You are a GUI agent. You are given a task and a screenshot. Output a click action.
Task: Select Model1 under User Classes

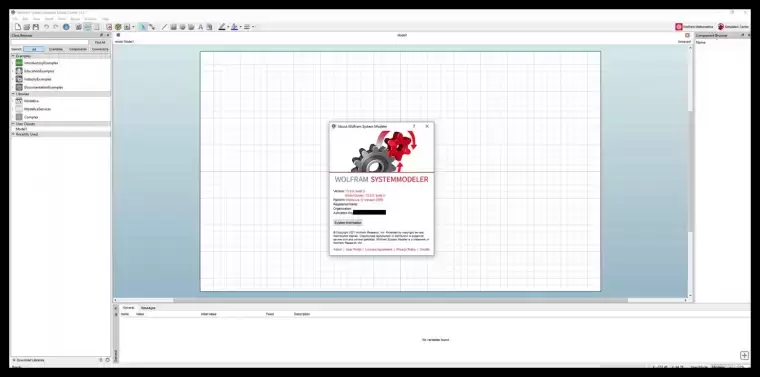point(21,129)
